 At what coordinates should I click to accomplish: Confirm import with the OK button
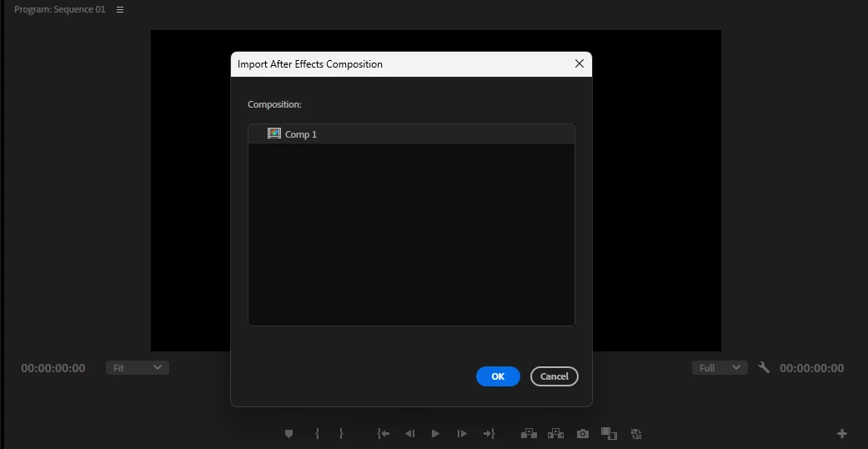[498, 376]
